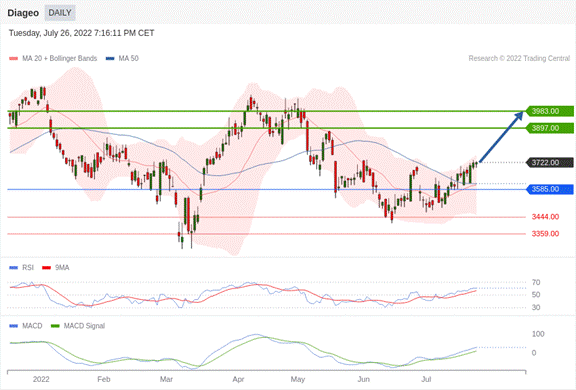Click the MACD 0 axis value

pos(534,353)
